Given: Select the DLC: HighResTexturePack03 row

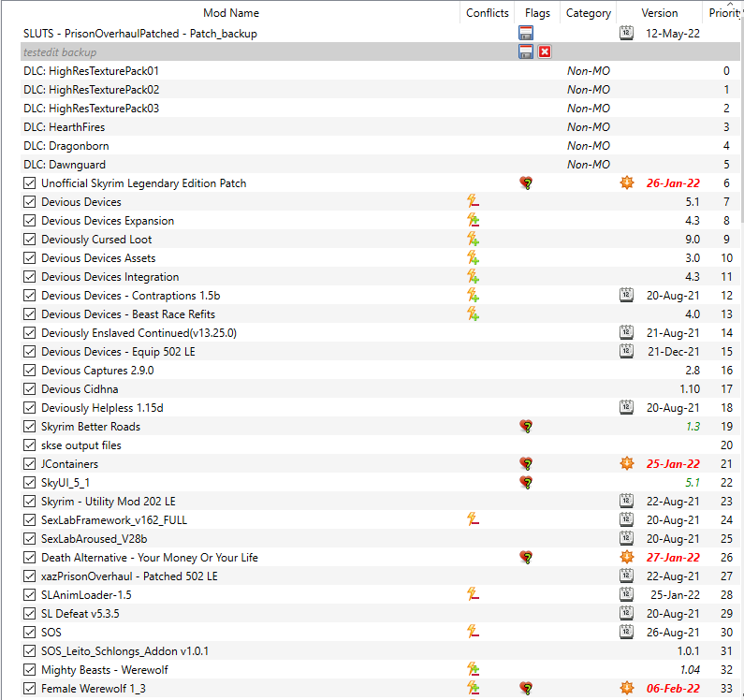Looking at the screenshot, I should pos(381,109).
